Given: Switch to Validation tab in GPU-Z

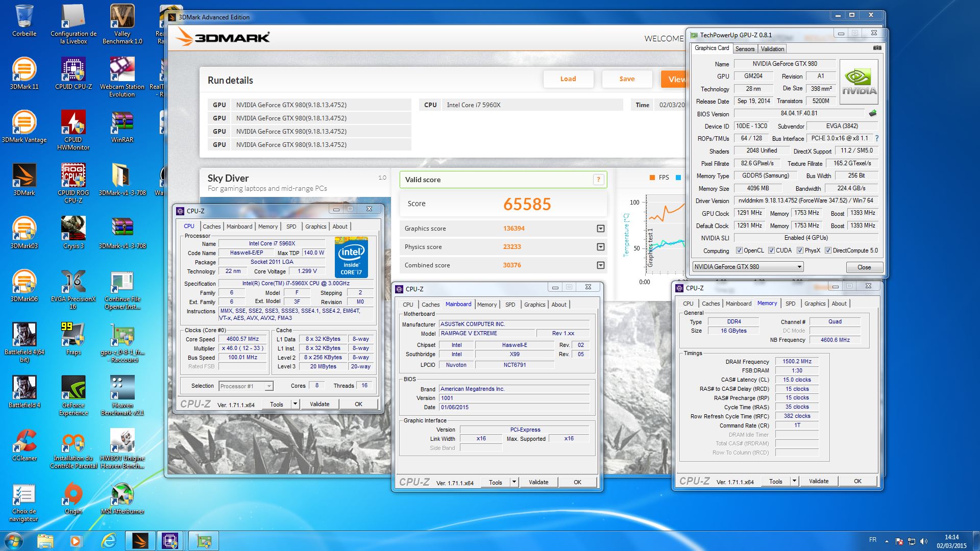Looking at the screenshot, I should tap(772, 49).
